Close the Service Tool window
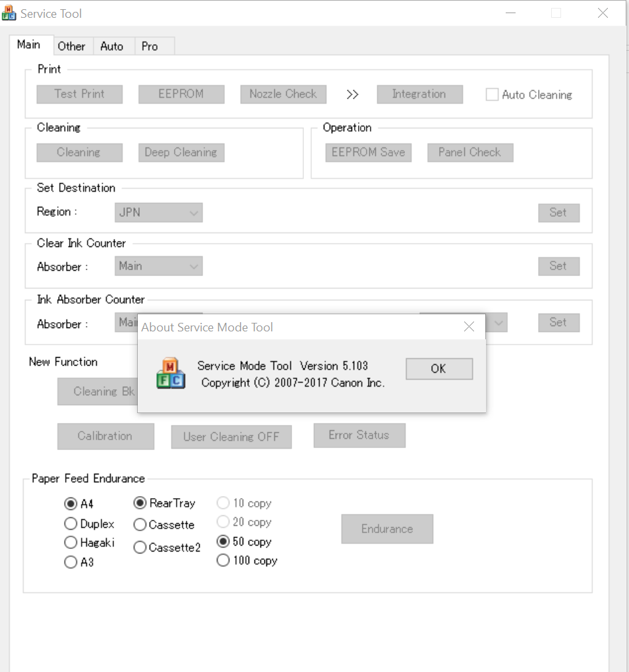 tap(603, 13)
